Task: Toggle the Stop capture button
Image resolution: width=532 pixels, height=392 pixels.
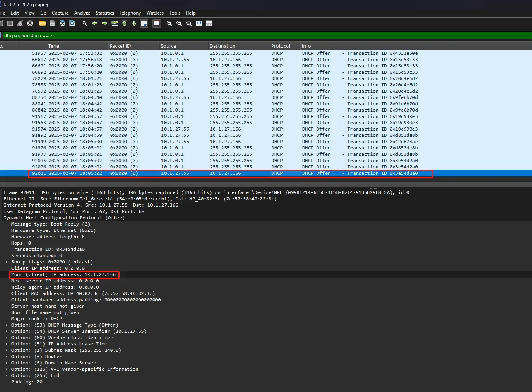Action: coord(10,23)
